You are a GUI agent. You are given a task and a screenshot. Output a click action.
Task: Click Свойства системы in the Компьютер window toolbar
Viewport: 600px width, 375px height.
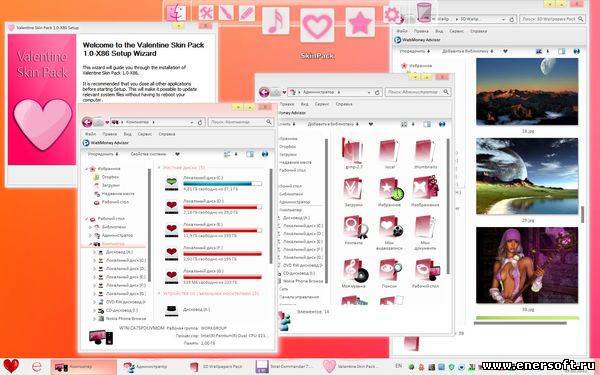click(148, 154)
